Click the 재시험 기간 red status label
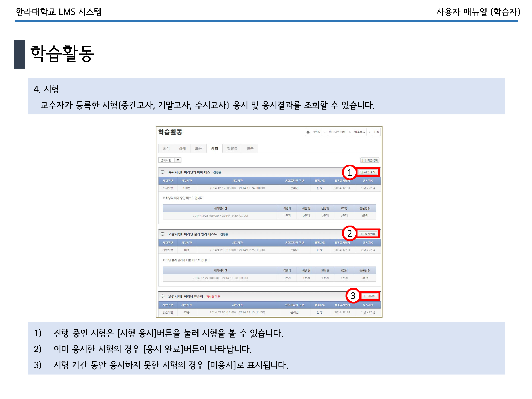Image resolution: width=532 pixels, height=399 pixels. pos(213,297)
